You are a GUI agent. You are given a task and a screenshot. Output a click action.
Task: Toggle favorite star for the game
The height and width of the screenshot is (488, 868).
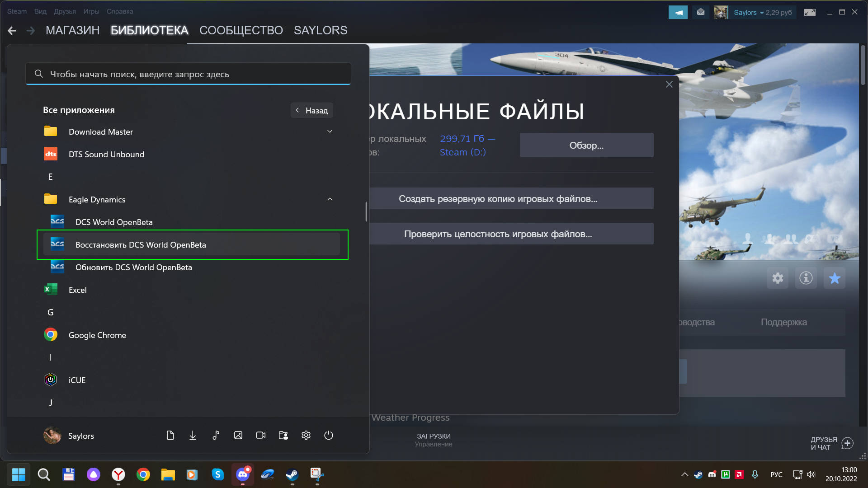click(835, 278)
